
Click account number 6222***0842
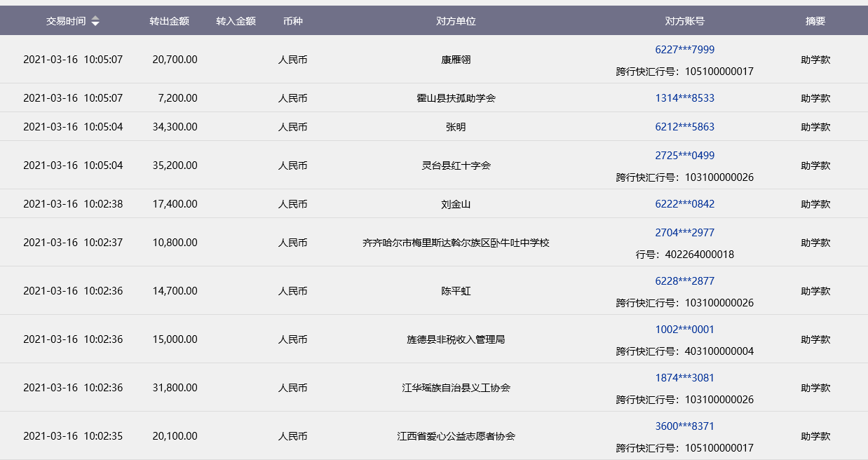684,204
